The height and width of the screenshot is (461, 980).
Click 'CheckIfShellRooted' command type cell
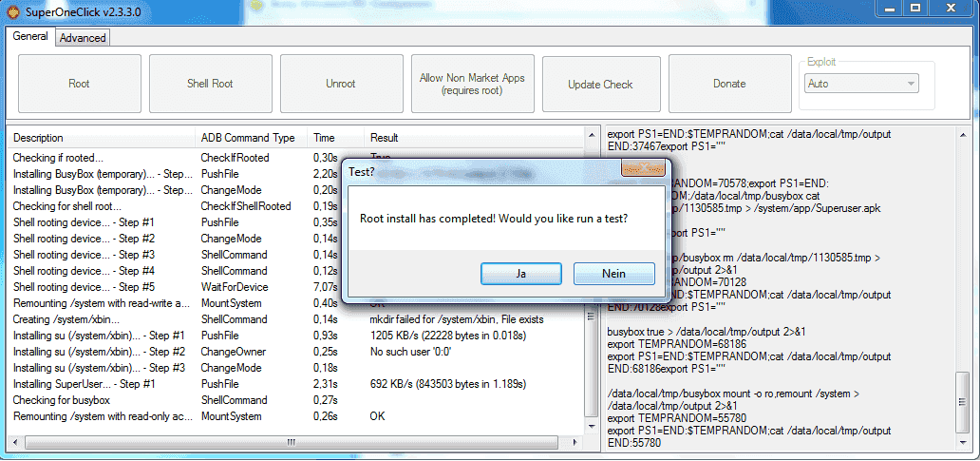(x=246, y=206)
